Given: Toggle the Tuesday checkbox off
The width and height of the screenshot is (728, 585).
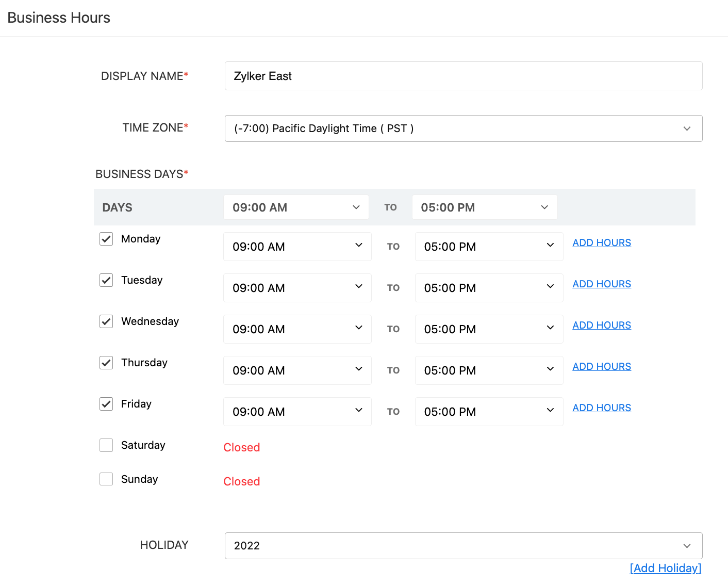Looking at the screenshot, I should (106, 280).
